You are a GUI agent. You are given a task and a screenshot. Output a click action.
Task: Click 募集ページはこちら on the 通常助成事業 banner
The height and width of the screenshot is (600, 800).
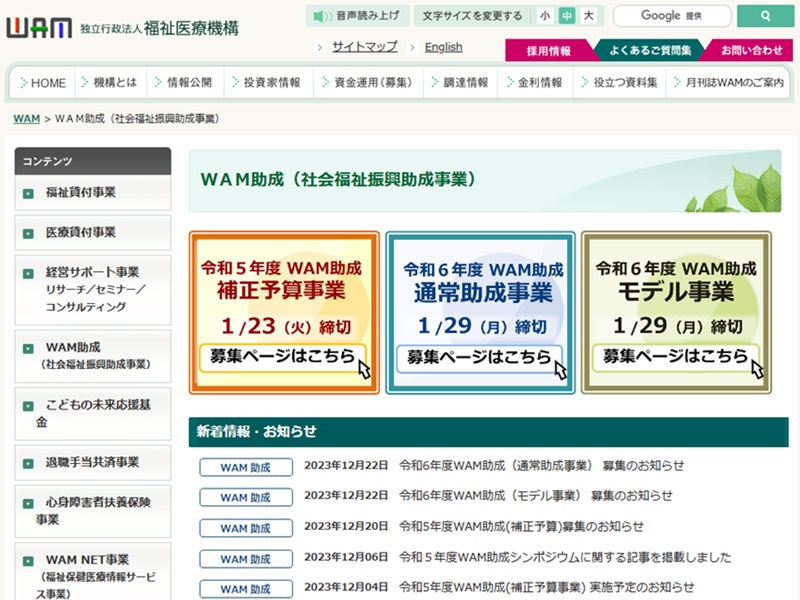coord(480,358)
